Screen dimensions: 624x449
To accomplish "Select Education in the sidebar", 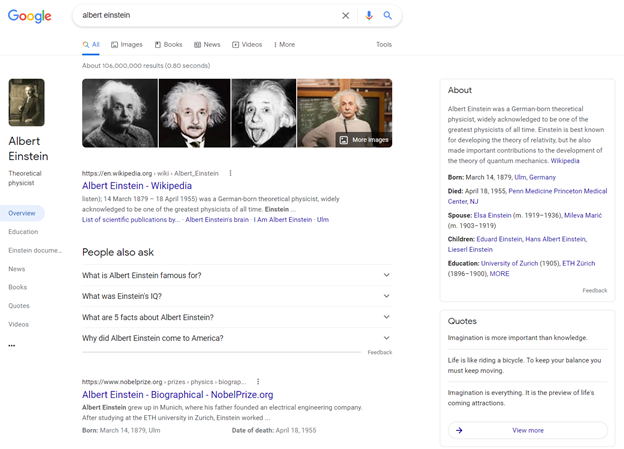I will click(23, 232).
